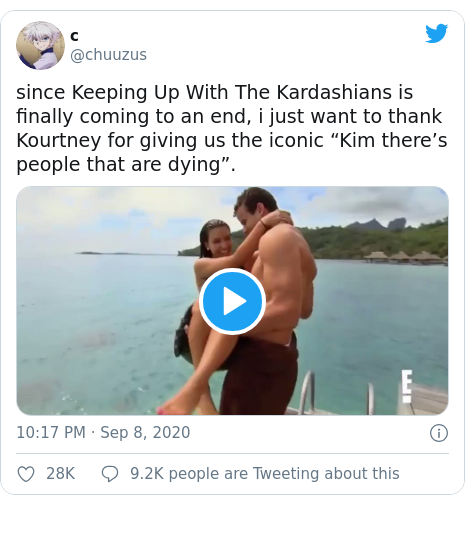Open "9.2K people are Tweeting about this"
The height and width of the screenshot is (550, 465).
pyautogui.click(x=265, y=474)
